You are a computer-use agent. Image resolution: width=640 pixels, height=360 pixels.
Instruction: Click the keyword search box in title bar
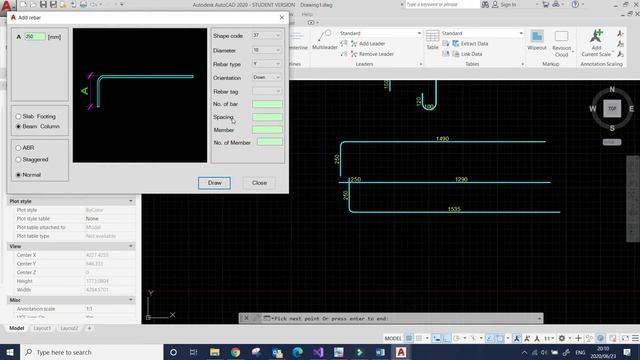442,4
